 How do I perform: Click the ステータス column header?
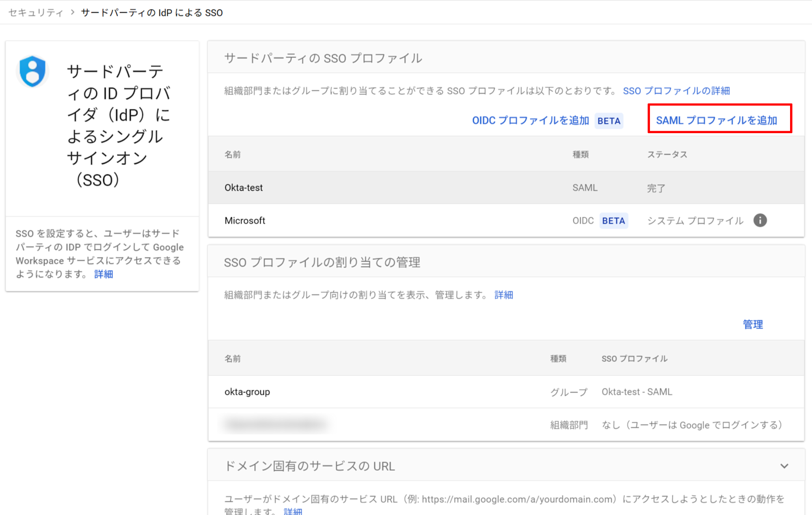(x=667, y=154)
